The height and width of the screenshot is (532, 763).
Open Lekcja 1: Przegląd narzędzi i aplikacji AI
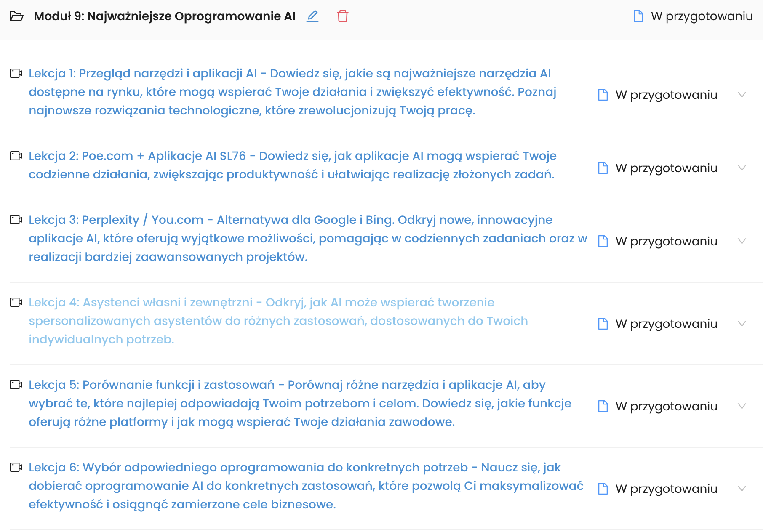point(293,92)
